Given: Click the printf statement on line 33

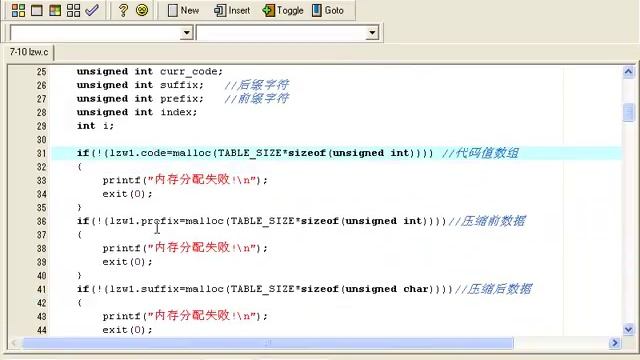Looking at the screenshot, I should [x=185, y=180].
